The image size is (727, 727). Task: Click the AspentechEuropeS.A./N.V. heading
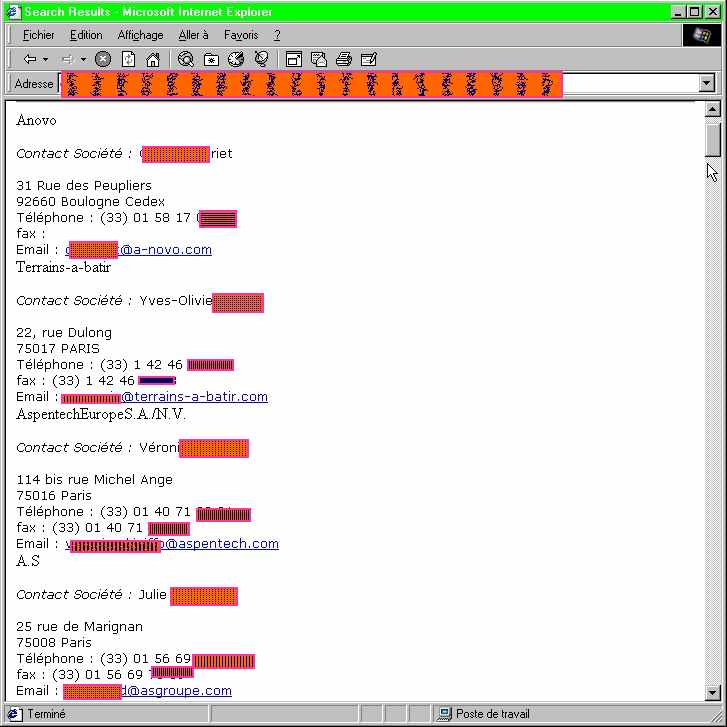(x=101, y=414)
